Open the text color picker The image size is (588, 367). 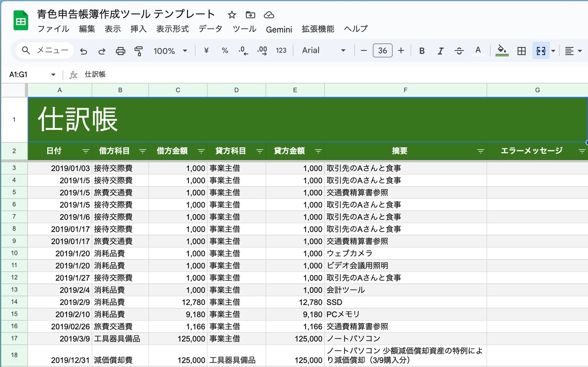pos(478,51)
